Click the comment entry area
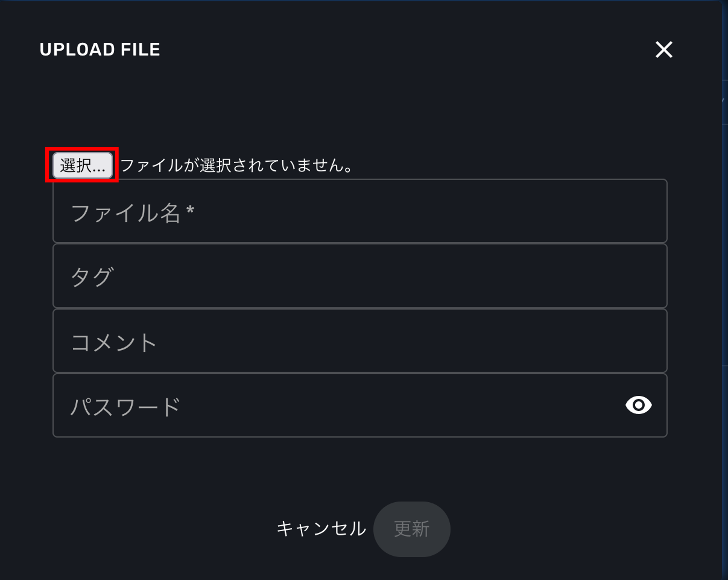This screenshot has height=580, width=728. pyautogui.click(x=358, y=341)
